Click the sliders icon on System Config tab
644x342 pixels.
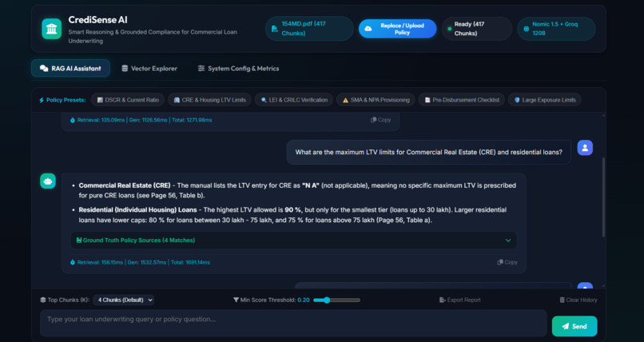click(201, 69)
